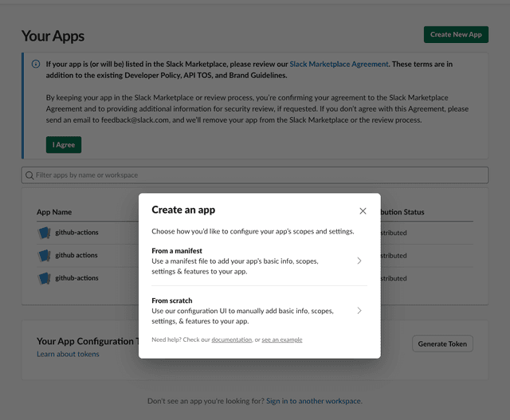Click the github actions app icon in second row

click(44, 255)
